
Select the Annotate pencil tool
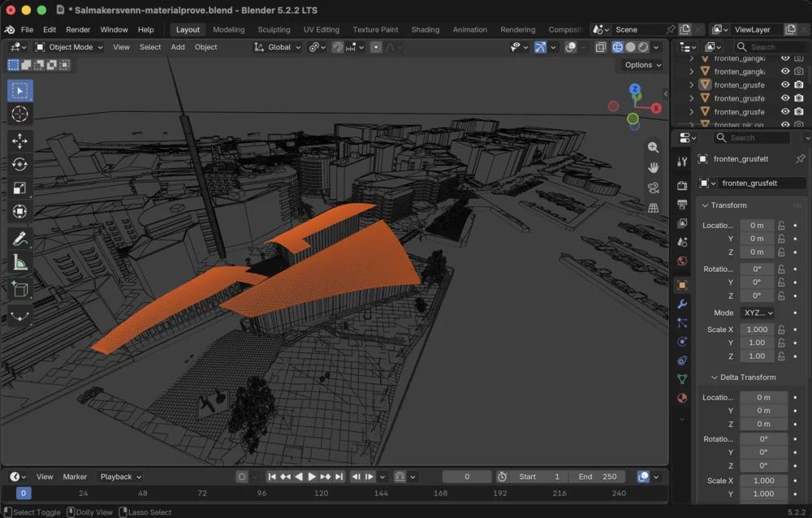19,239
